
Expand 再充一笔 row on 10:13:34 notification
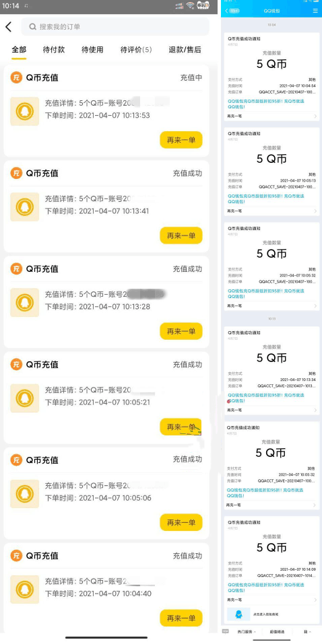click(x=271, y=410)
